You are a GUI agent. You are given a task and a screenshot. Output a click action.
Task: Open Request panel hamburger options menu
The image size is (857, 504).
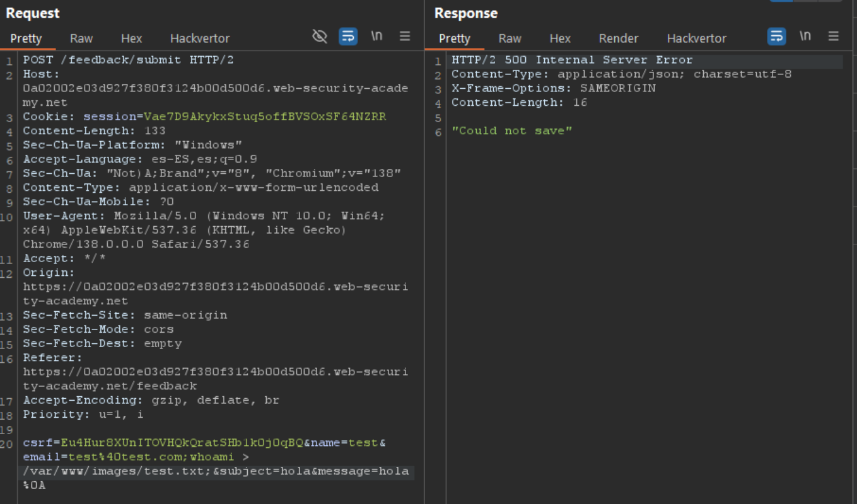405,37
